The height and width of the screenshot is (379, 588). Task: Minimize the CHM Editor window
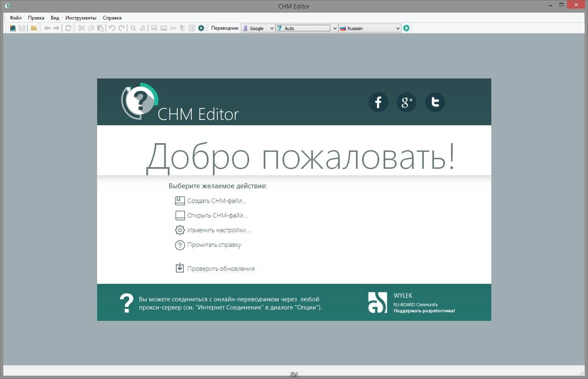tap(550, 5)
